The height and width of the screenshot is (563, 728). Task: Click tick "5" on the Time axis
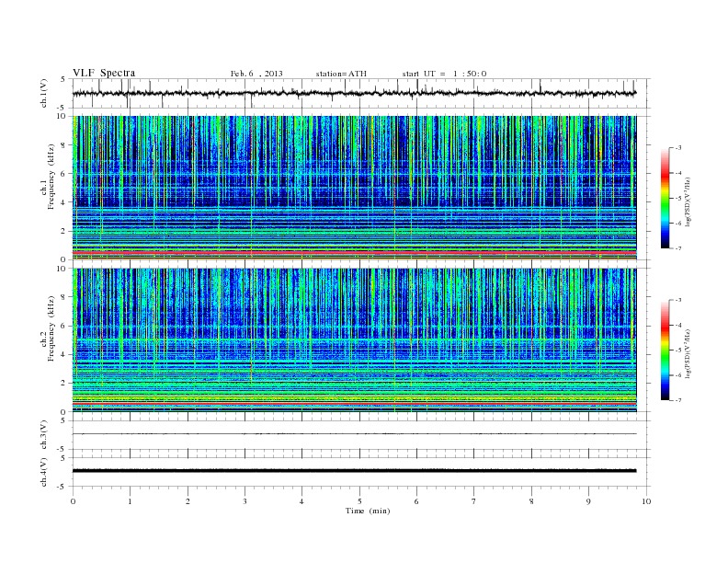[359, 501]
